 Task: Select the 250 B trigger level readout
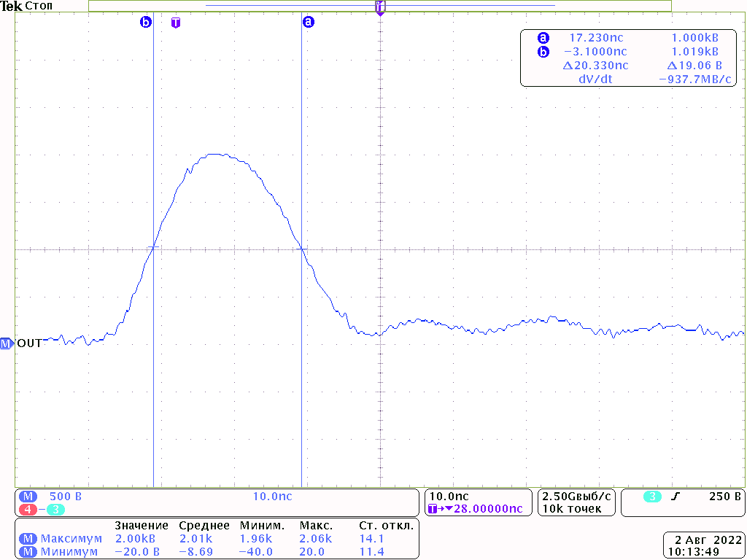tap(725, 497)
